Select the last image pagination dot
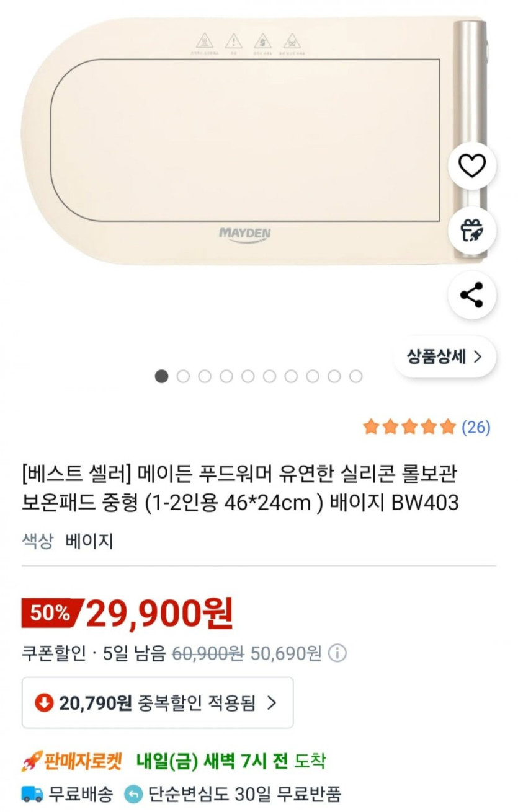The width and height of the screenshot is (518, 812). (x=355, y=376)
